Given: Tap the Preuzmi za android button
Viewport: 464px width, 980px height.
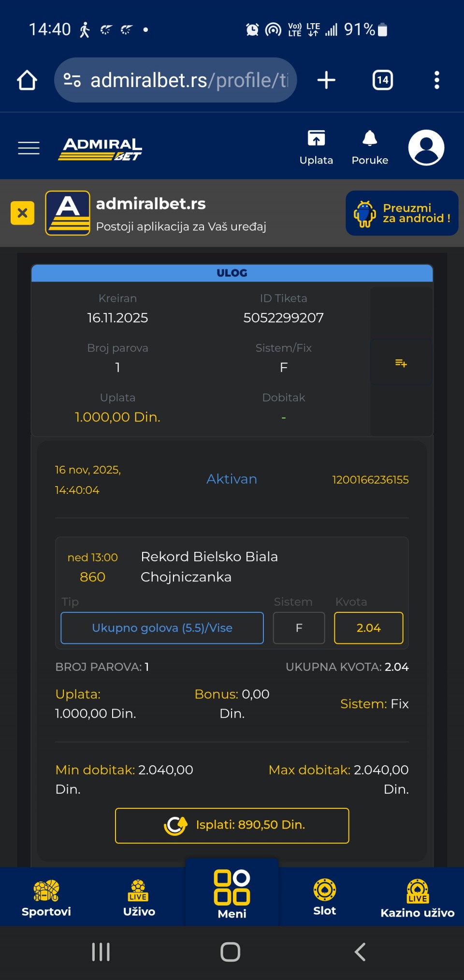Looking at the screenshot, I should 402,213.
